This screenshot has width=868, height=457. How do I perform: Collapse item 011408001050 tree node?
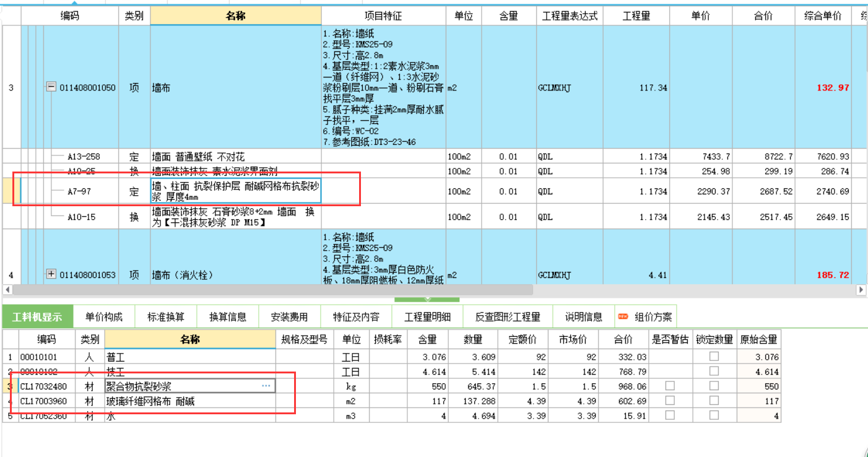point(51,87)
